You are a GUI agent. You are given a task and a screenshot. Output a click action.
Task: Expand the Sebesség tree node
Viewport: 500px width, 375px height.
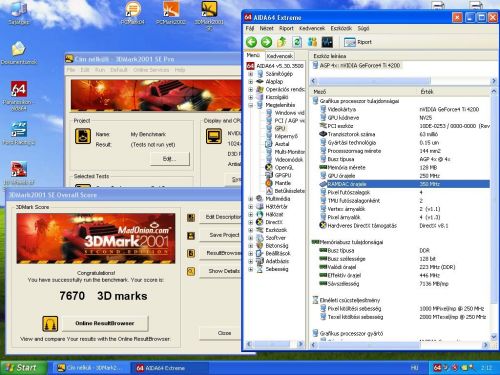coord(251,269)
